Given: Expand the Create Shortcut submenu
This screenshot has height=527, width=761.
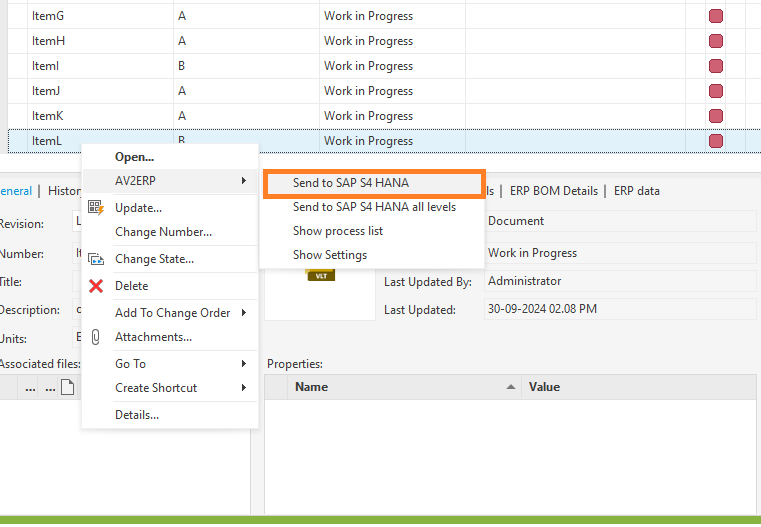Looking at the screenshot, I should 170,388.
